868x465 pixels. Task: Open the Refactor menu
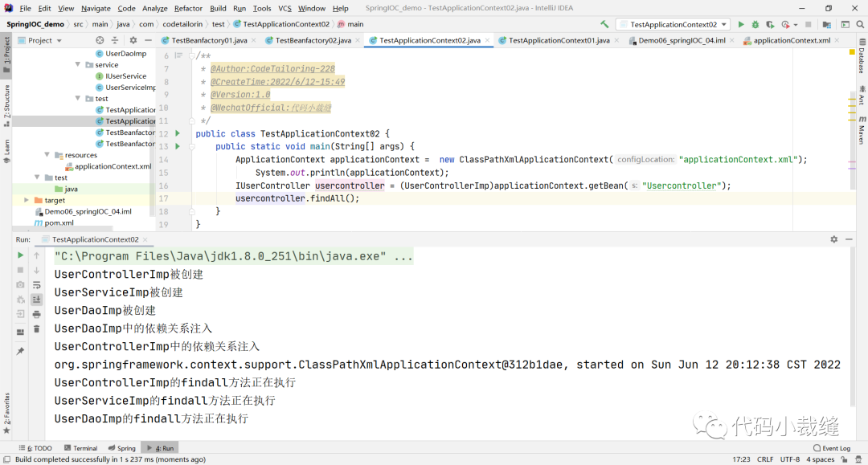coord(188,8)
